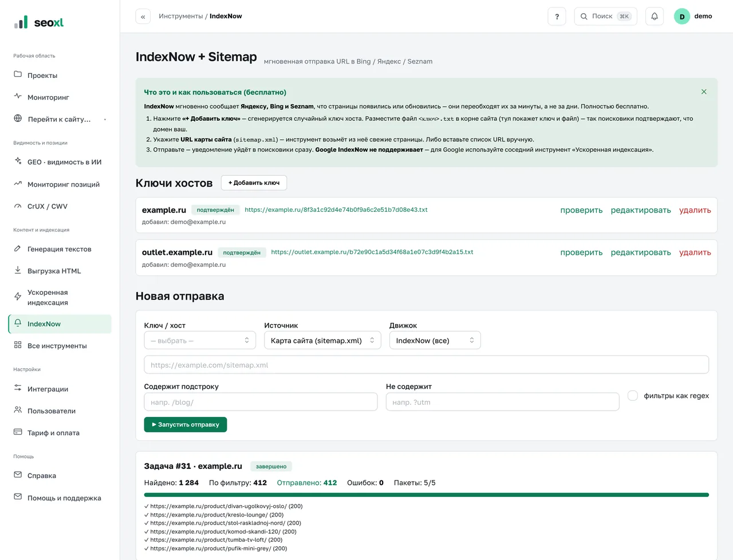Click Все инструменты grid icon
The height and width of the screenshot is (560, 733).
point(18,345)
